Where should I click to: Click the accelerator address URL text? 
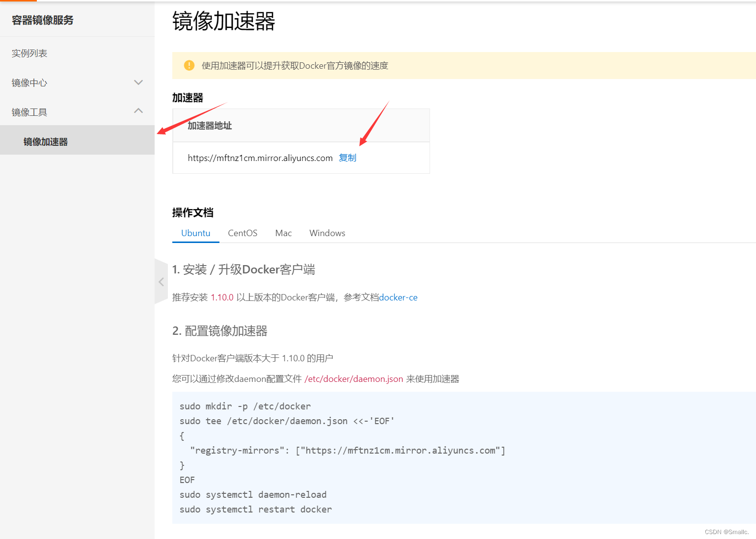pyautogui.click(x=260, y=158)
